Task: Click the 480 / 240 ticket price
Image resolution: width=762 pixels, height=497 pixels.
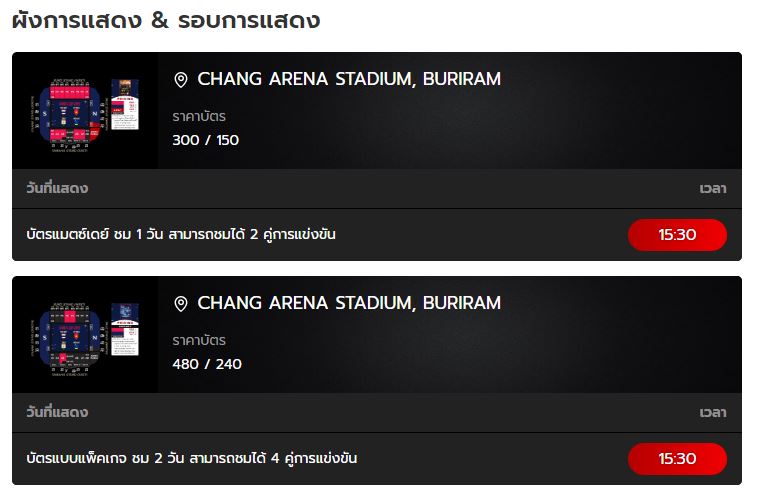Action: click(207, 364)
